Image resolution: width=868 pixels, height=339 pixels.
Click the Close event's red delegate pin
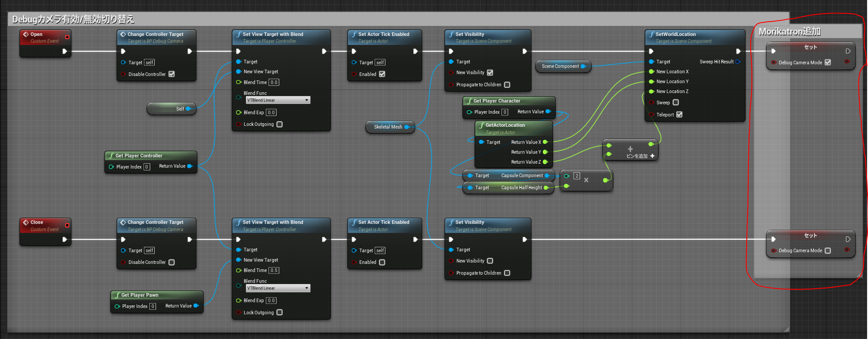click(x=67, y=225)
